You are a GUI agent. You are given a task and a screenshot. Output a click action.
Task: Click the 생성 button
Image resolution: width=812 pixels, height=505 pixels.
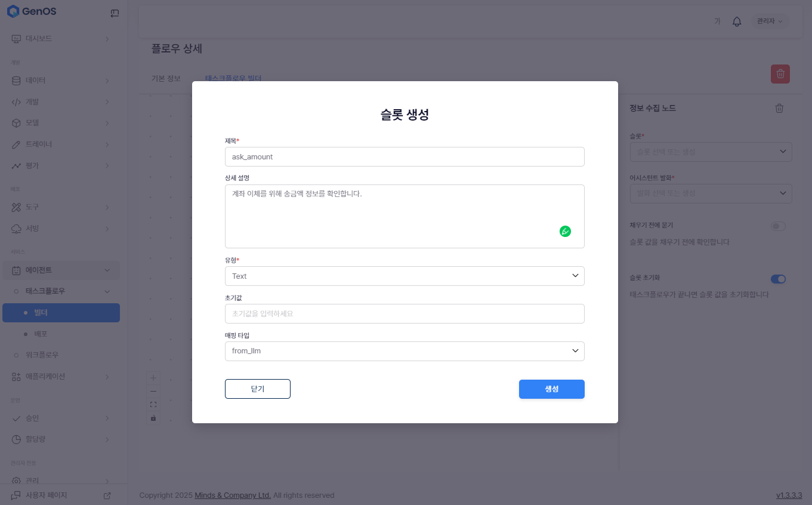click(x=551, y=389)
